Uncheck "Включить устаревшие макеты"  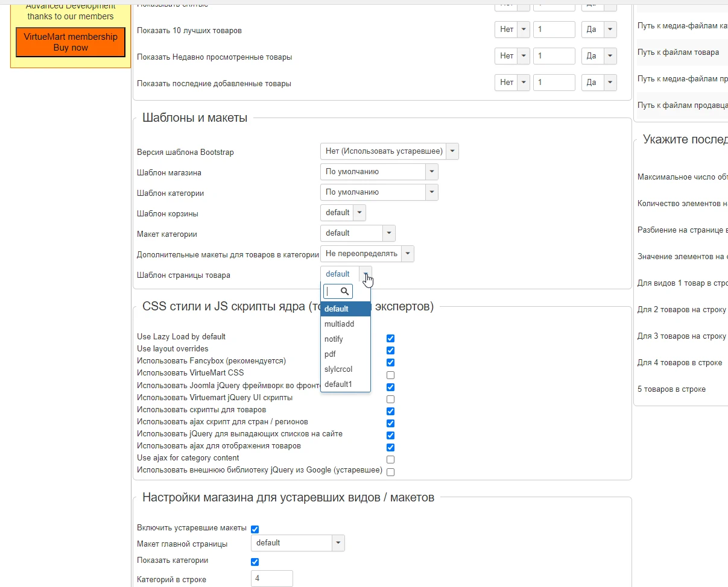click(x=255, y=529)
